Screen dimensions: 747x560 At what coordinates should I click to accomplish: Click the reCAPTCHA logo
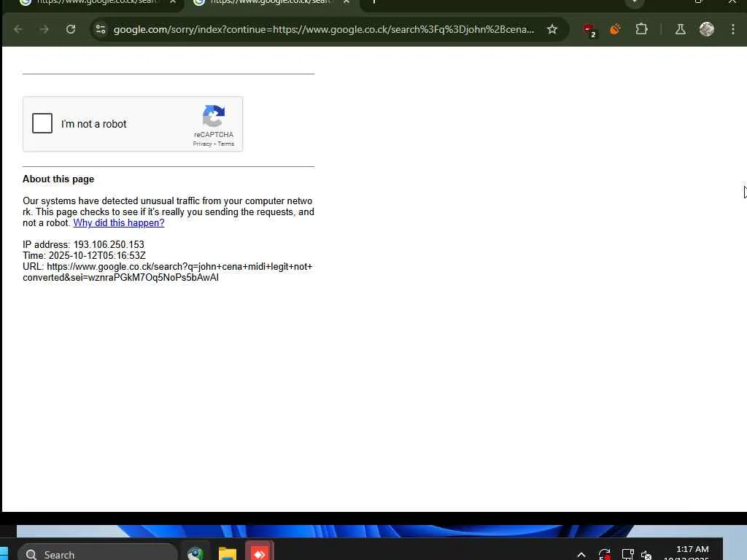click(x=214, y=116)
